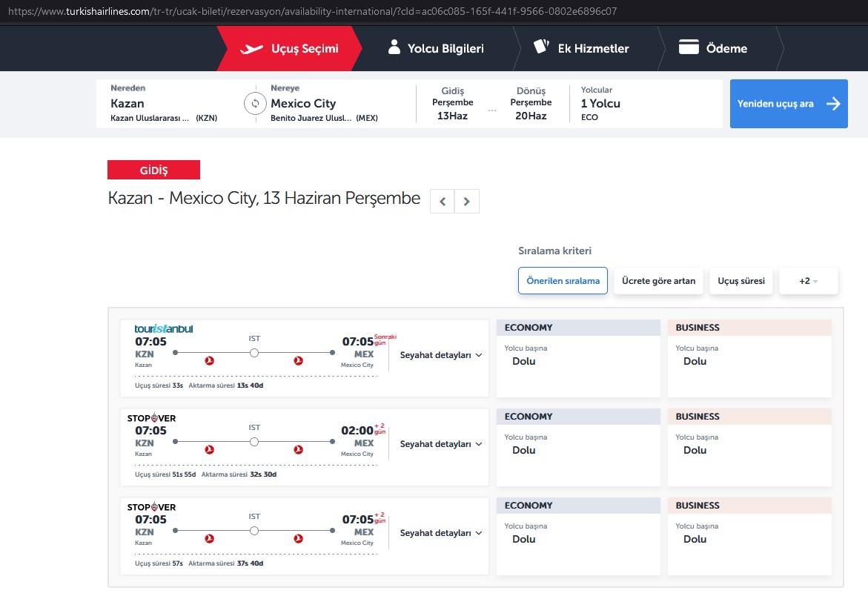Click the airplane icon in Uçuş Seçimi step
The height and width of the screenshot is (599, 868).
[251, 49]
